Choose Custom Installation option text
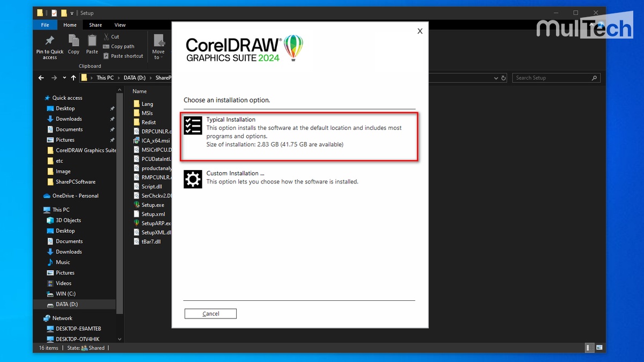The height and width of the screenshot is (362, 644). click(235, 173)
